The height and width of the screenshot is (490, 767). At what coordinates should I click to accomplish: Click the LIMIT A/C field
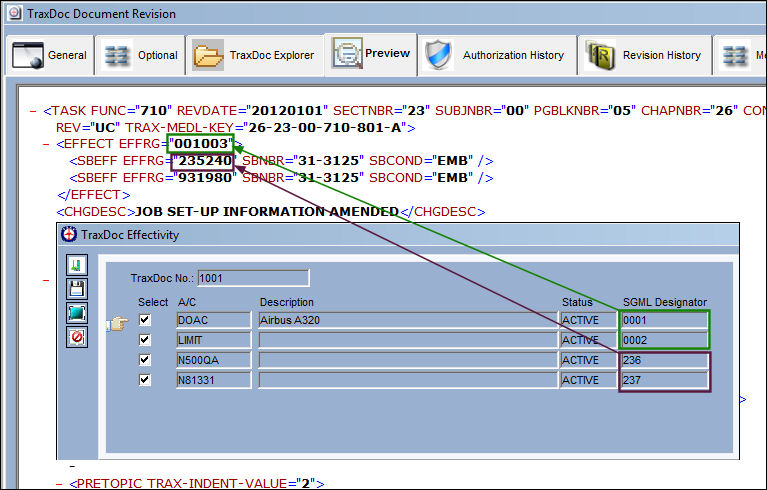point(214,340)
